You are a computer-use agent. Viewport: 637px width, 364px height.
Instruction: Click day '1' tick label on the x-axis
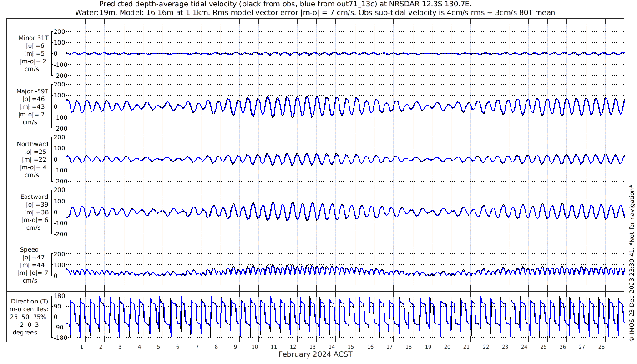[81, 347]
